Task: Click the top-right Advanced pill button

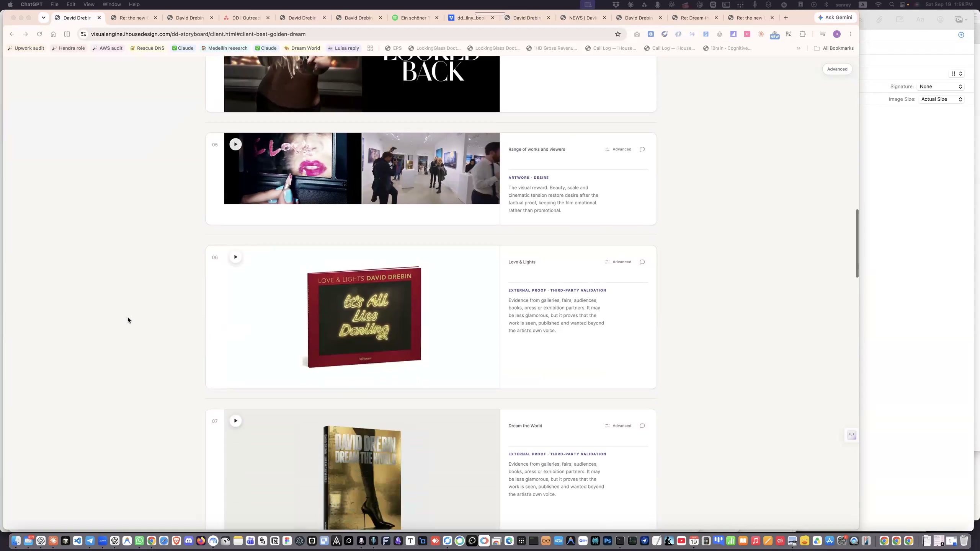Action: point(837,69)
